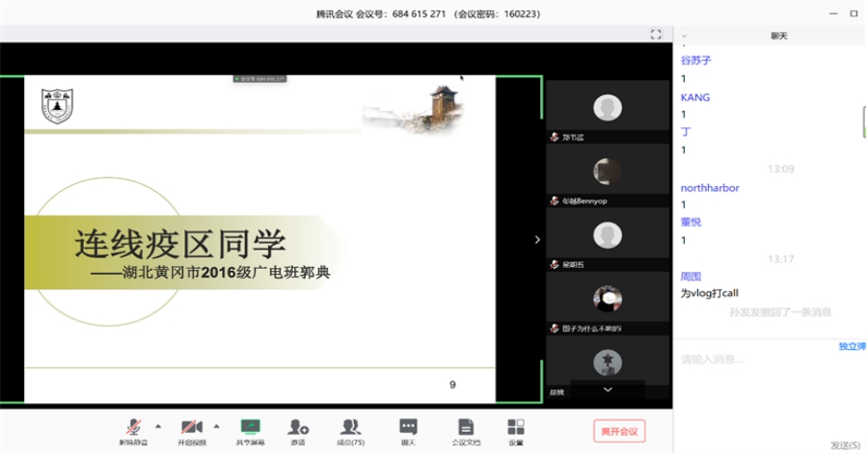Open audio options arrow beside microphone
The height and width of the screenshot is (455, 868).
click(158, 424)
